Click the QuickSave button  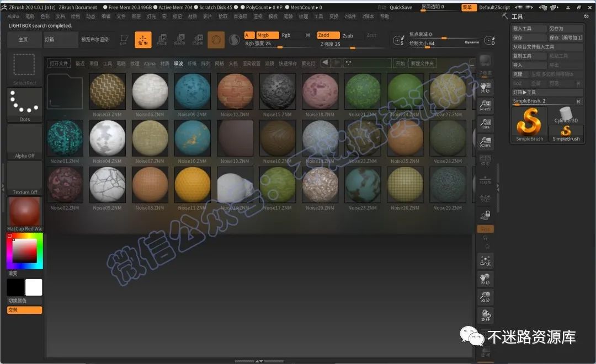[x=401, y=7]
